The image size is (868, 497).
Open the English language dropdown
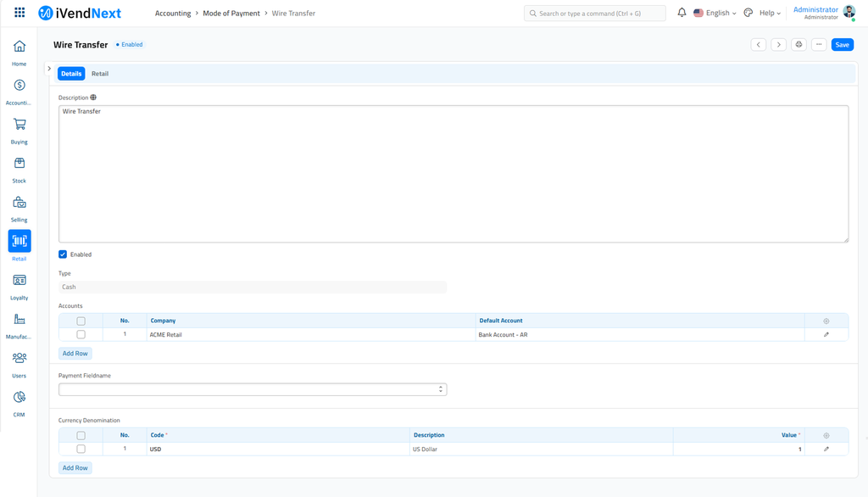pos(715,14)
